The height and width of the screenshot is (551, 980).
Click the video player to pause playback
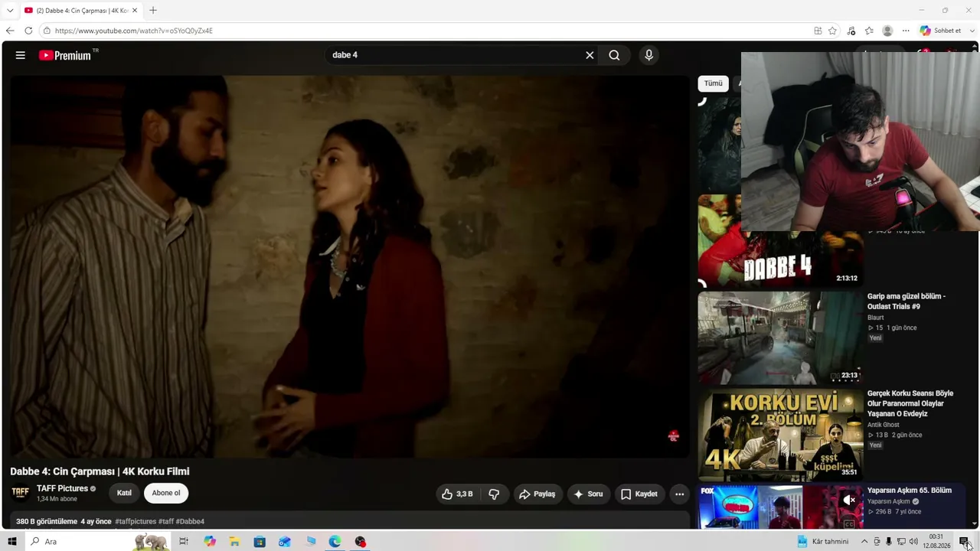[350, 266]
